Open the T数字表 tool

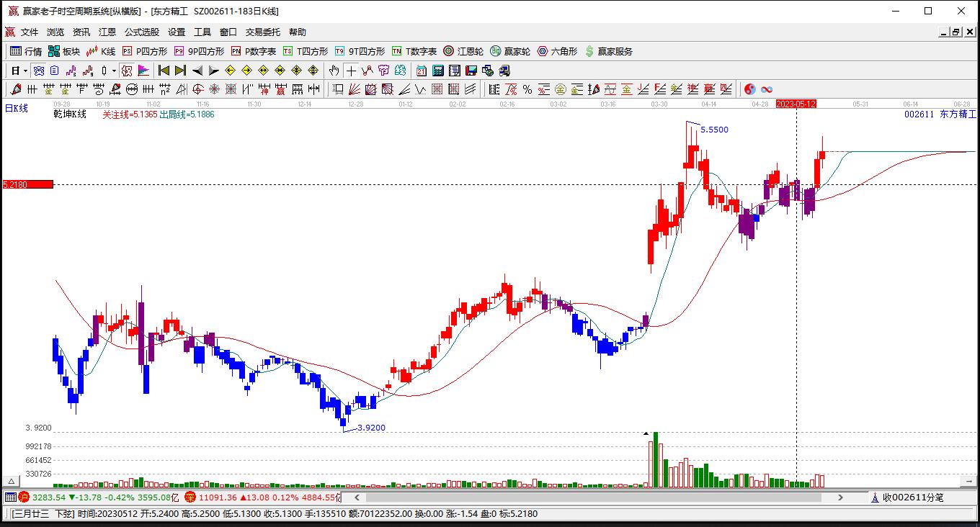[x=414, y=51]
